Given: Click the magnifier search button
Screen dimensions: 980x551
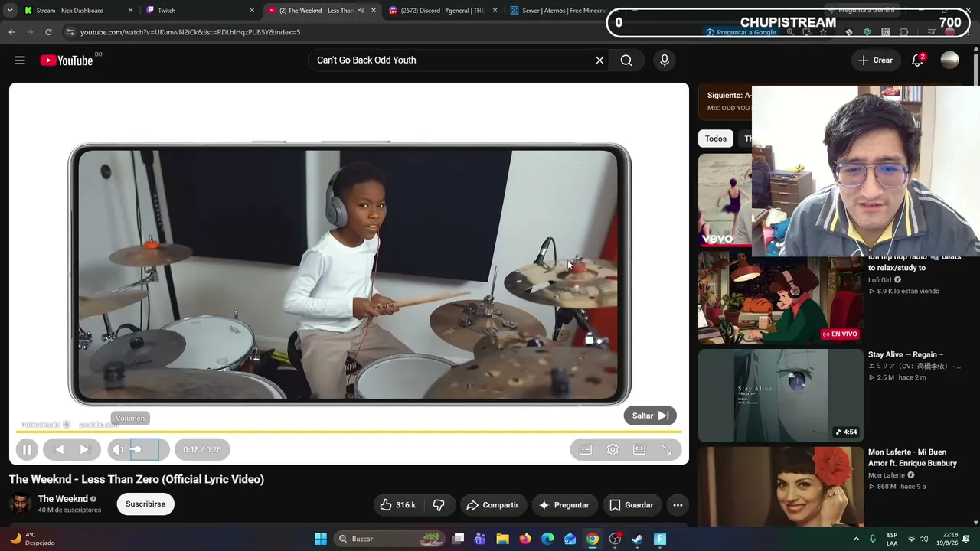Looking at the screenshot, I should point(626,60).
